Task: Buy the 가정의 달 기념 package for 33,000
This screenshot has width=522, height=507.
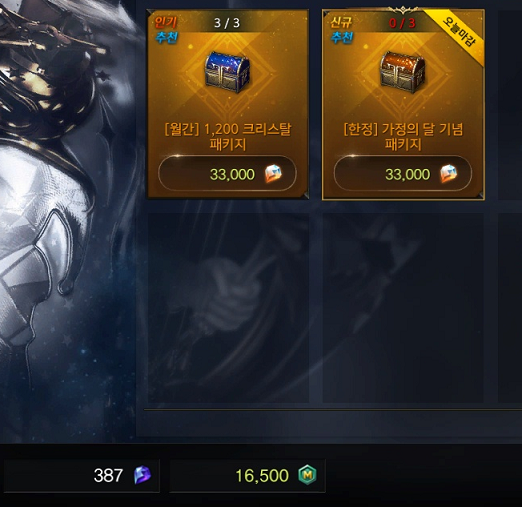Action: 403,173
